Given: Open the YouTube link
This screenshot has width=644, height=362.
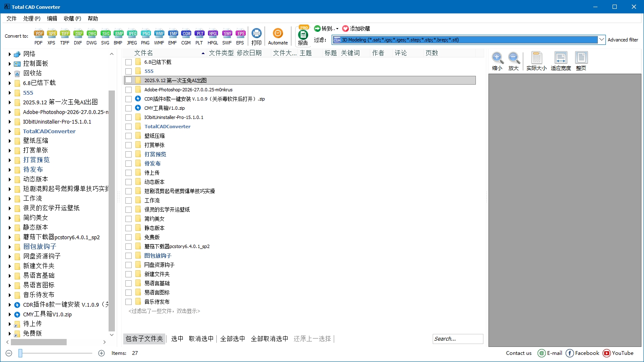Looking at the screenshot, I should tap(618, 353).
